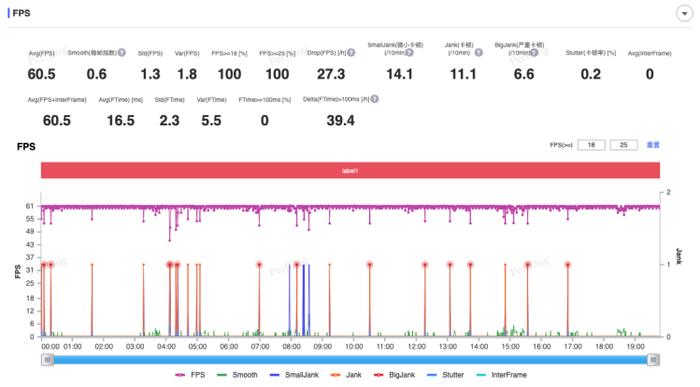Click the blue time range slider bar
700x387 pixels.
tap(350, 360)
